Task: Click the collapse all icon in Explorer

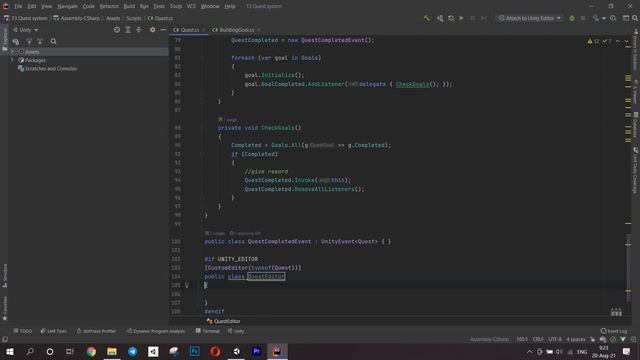Action: pyautogui.click(x=138, y=30)
